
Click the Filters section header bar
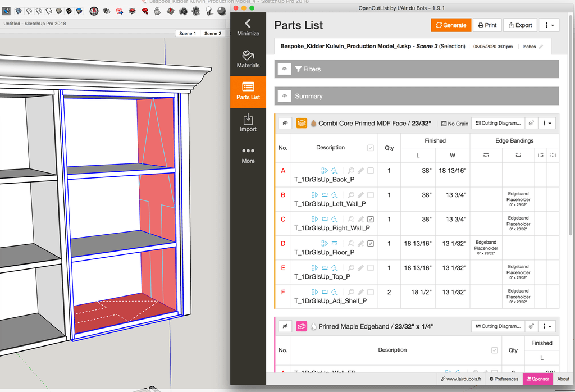pyautogui.click(x=417, y=69)
